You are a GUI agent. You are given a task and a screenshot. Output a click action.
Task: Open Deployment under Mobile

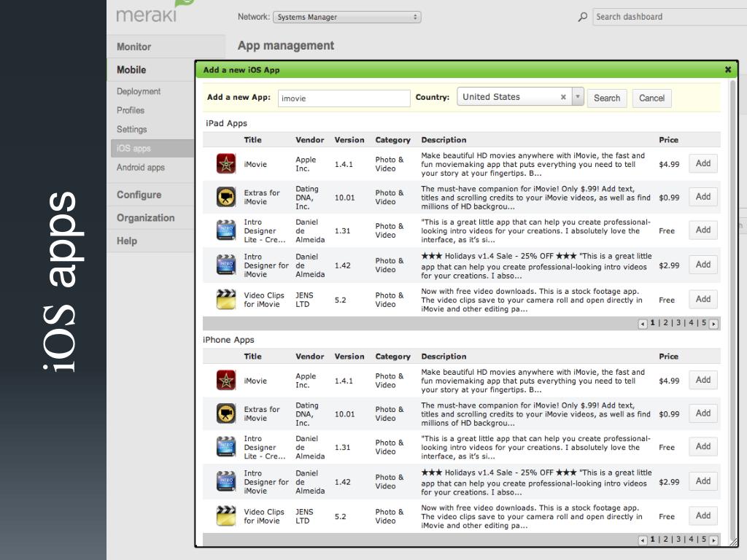[x=139, y=91]
